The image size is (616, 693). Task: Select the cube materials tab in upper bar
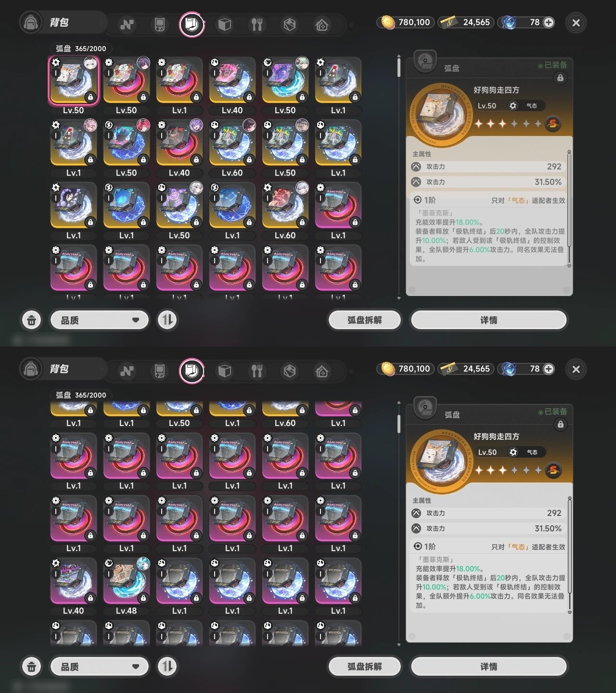pos(224,24)
